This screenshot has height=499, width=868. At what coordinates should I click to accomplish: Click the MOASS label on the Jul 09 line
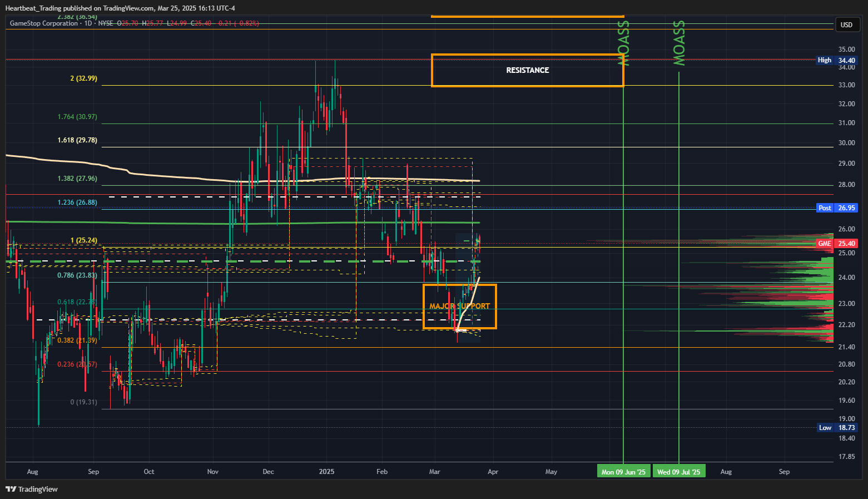(679, 43)
